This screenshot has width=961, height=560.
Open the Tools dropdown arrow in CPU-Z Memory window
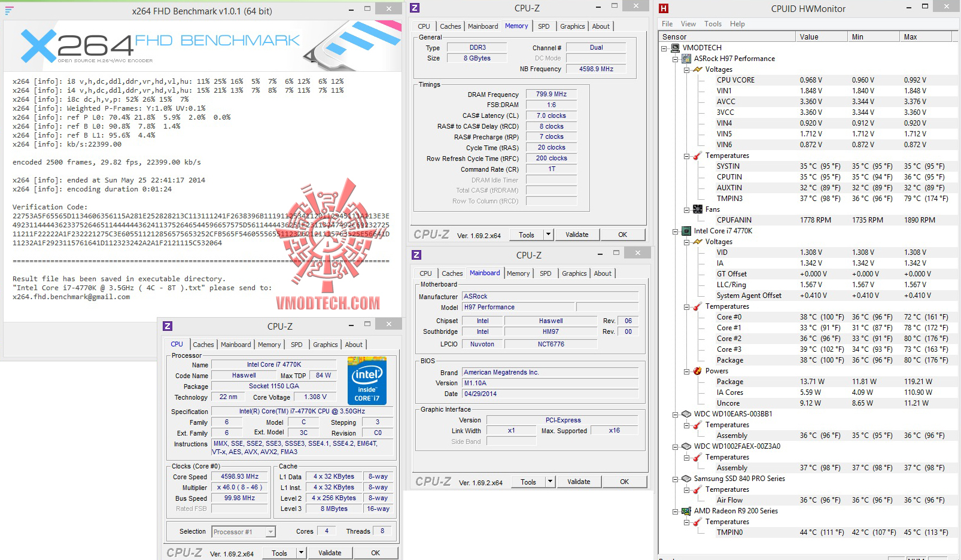(549, 235)
